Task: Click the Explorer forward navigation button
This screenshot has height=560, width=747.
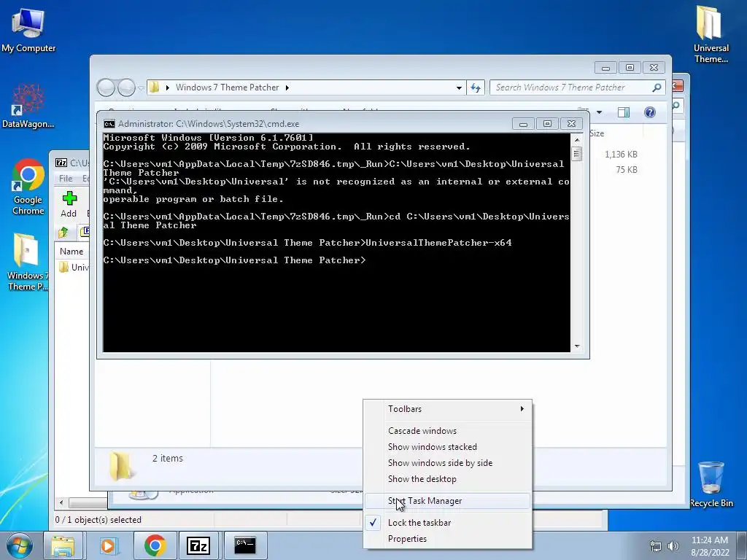Action: (x=126, y=87)
